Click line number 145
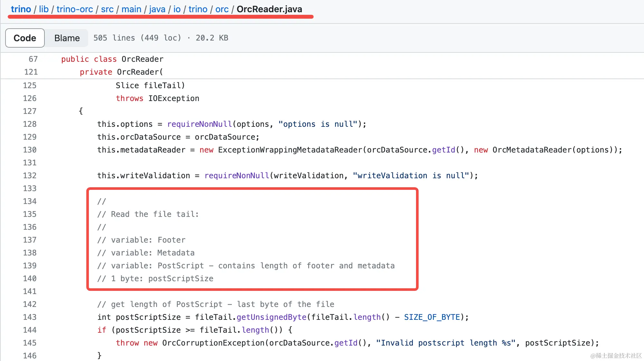644x361 pixels. [30, 343]
